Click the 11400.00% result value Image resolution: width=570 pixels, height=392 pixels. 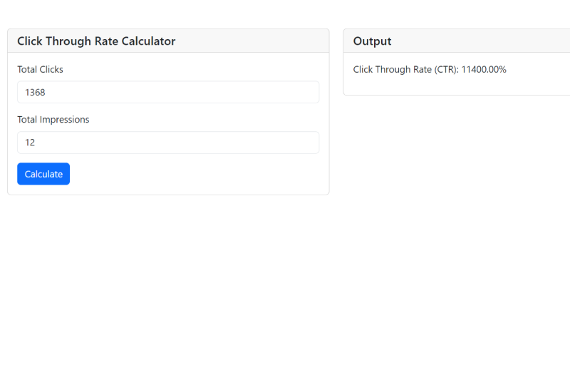(484, 70)
